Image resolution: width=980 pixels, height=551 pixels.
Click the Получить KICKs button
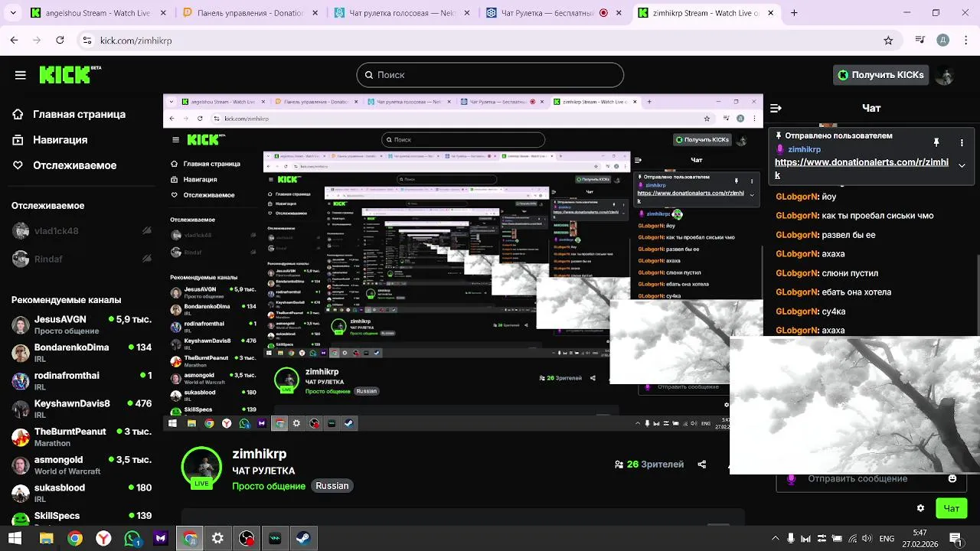coord(880,75)
